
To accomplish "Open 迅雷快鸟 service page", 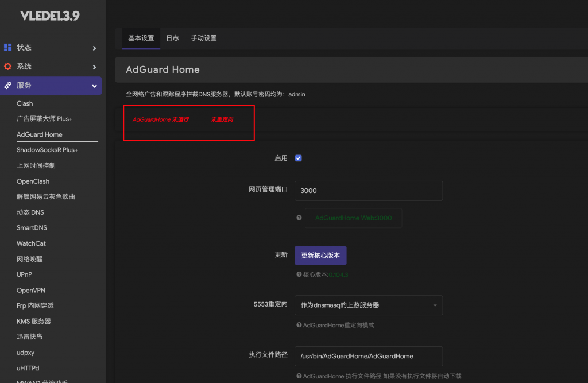I will 30,336.
